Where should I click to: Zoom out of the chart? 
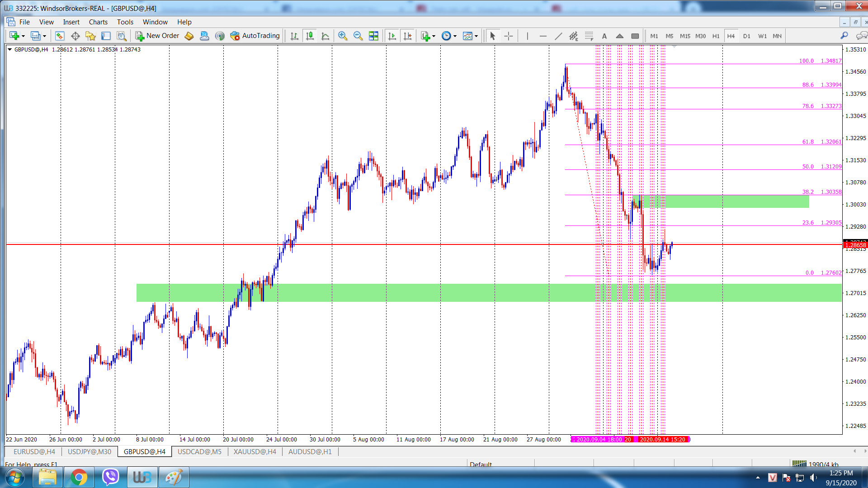(x=358, y=36)
